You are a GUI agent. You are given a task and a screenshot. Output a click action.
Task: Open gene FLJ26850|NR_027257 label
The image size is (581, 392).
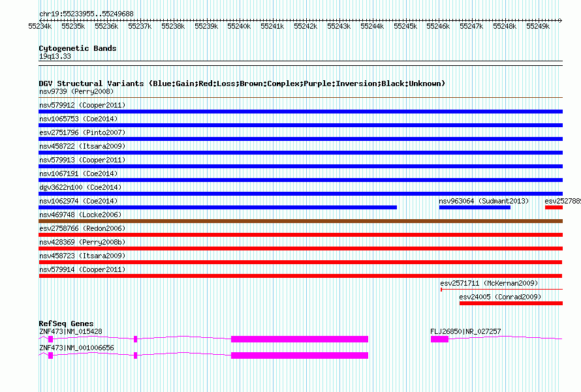pos(465,331)
